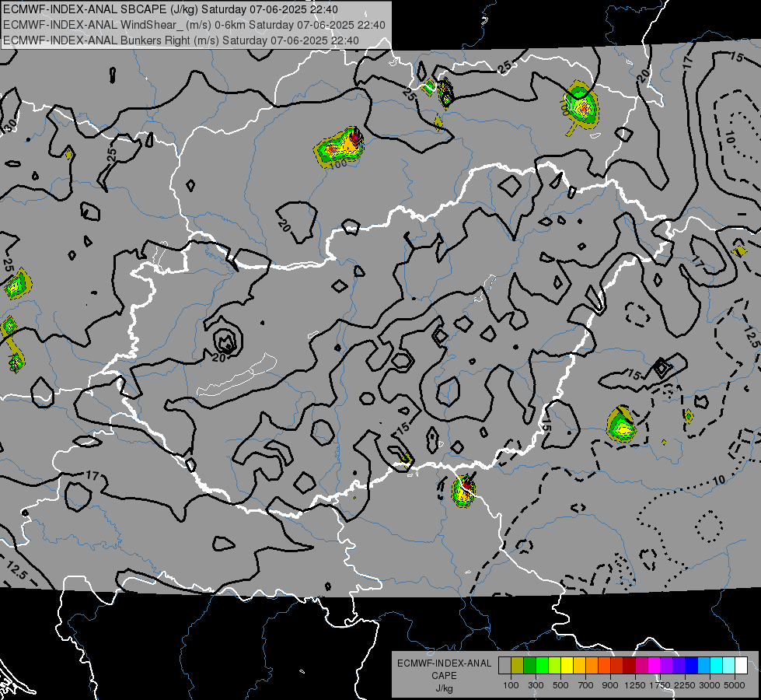
Task: Click the 700 legend label
Action: (585, 685)
